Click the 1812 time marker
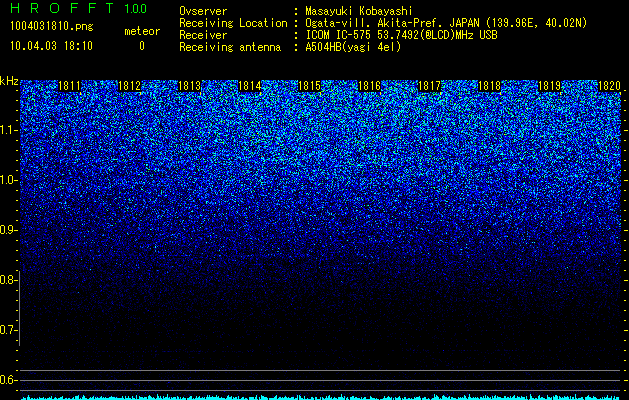 (x=130, y=86)
